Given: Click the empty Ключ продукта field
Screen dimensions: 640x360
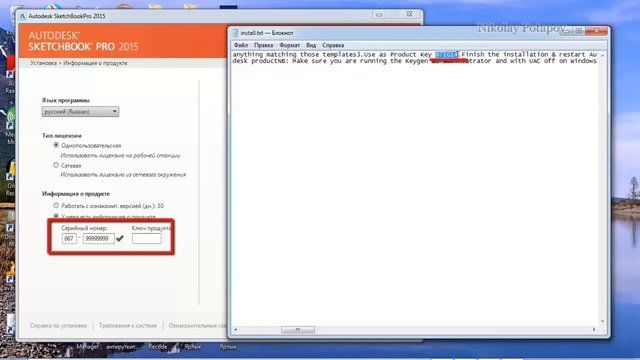Looking at the screenshot, I should coord(147,238).
